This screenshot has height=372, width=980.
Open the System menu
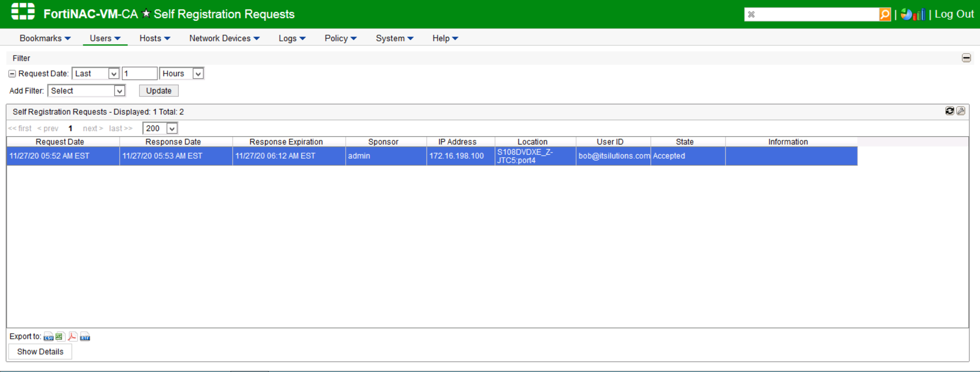click(395, 38)
